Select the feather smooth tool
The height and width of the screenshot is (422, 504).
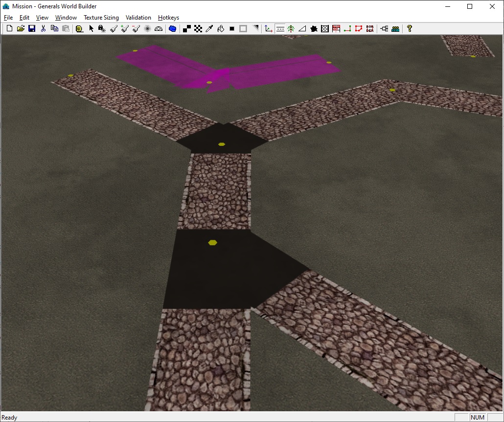pos(147,28)
